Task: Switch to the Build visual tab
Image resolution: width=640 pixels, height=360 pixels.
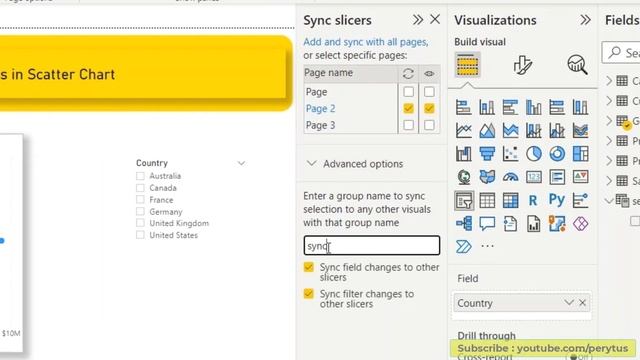Action: (x=467, y=64)
